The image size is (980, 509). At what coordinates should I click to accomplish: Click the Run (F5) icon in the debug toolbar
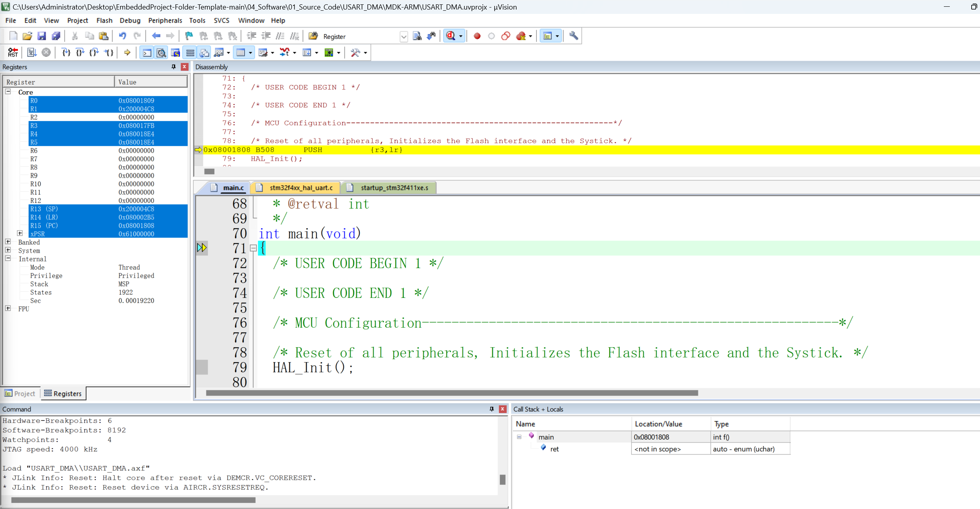pyautogui.click(x=32, y=52)
